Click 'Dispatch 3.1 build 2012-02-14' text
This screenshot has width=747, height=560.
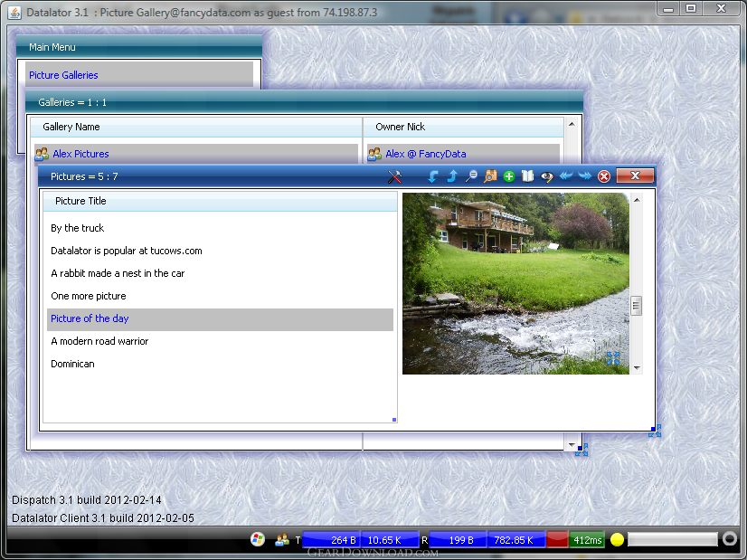click(x=86, y=500)
